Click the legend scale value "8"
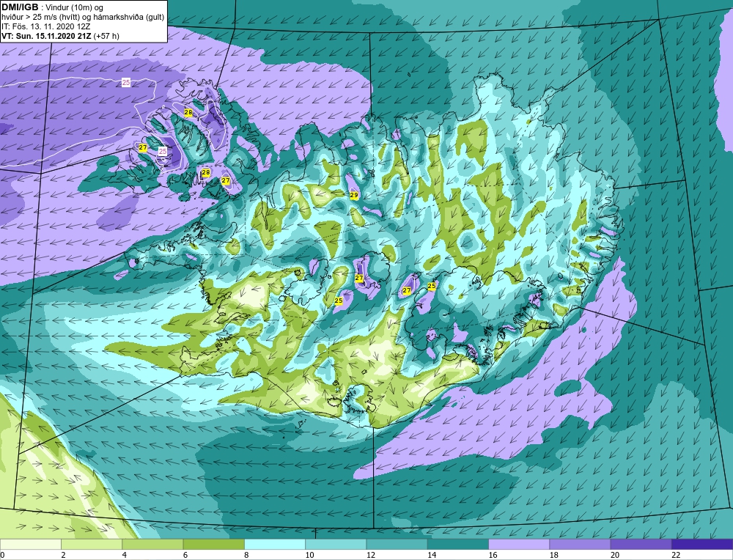The height and width of the screenshot is (560, 733). (x=246, y=555)
